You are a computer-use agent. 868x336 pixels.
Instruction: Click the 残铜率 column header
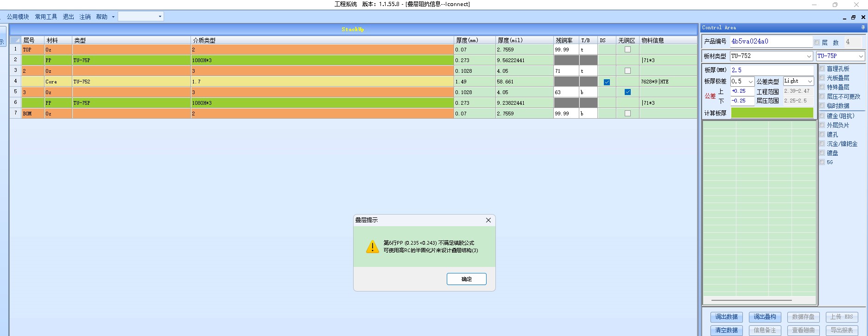point(566,40)
